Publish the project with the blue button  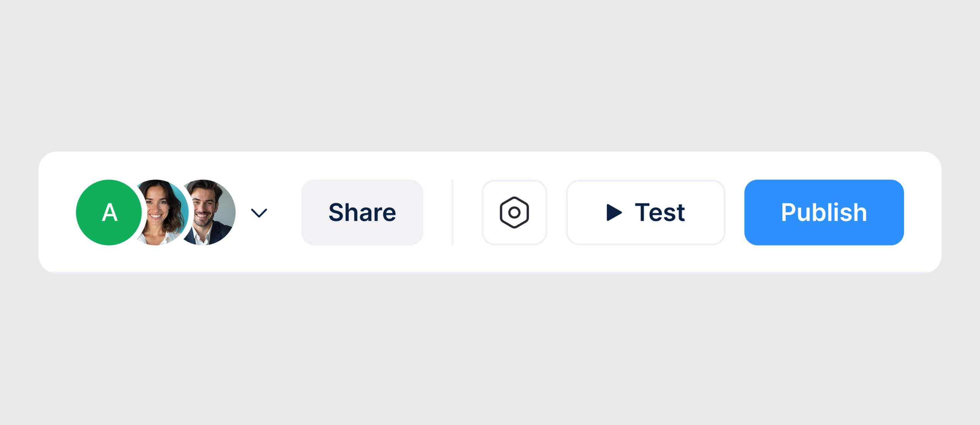tap(824, 212)
